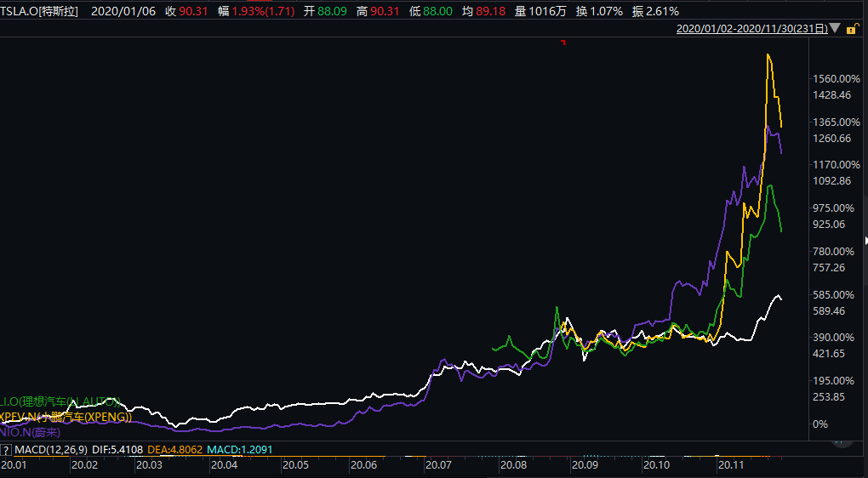Select the XPEV.N XPENG legend label
Image resolution: width=868 pixels, height=478 pixels.
click(66, 416)
